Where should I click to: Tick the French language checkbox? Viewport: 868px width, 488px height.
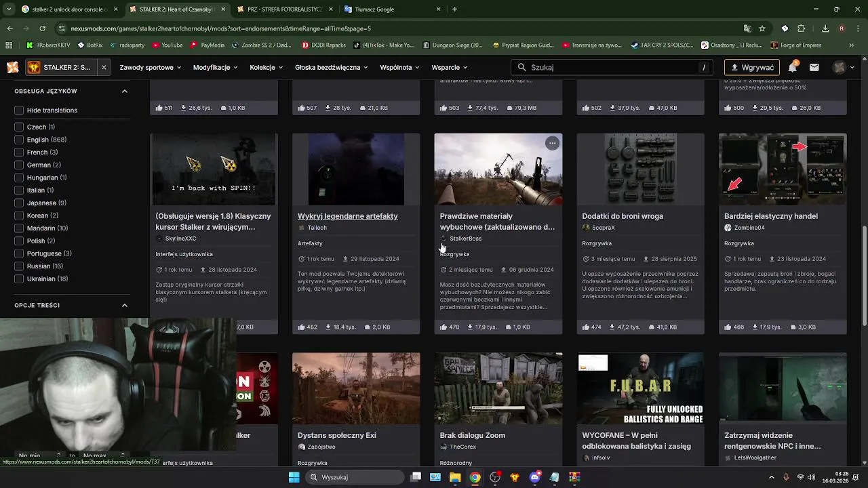(x=19, y=152)
